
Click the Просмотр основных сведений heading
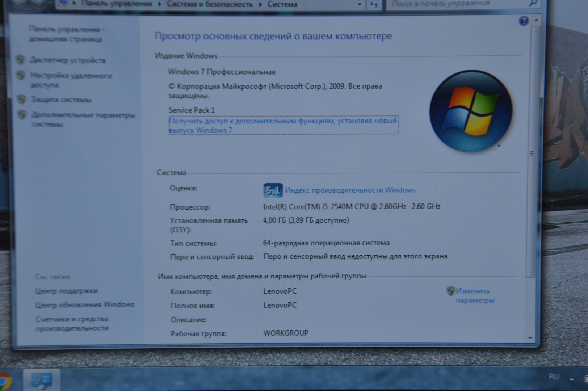[x=273, y=36]
